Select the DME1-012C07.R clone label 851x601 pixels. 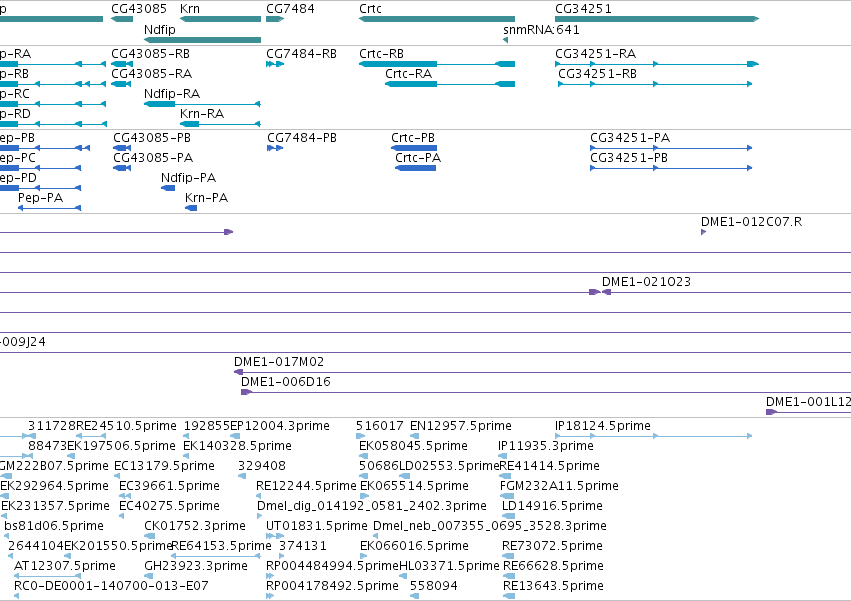click(x=751, y=222)
